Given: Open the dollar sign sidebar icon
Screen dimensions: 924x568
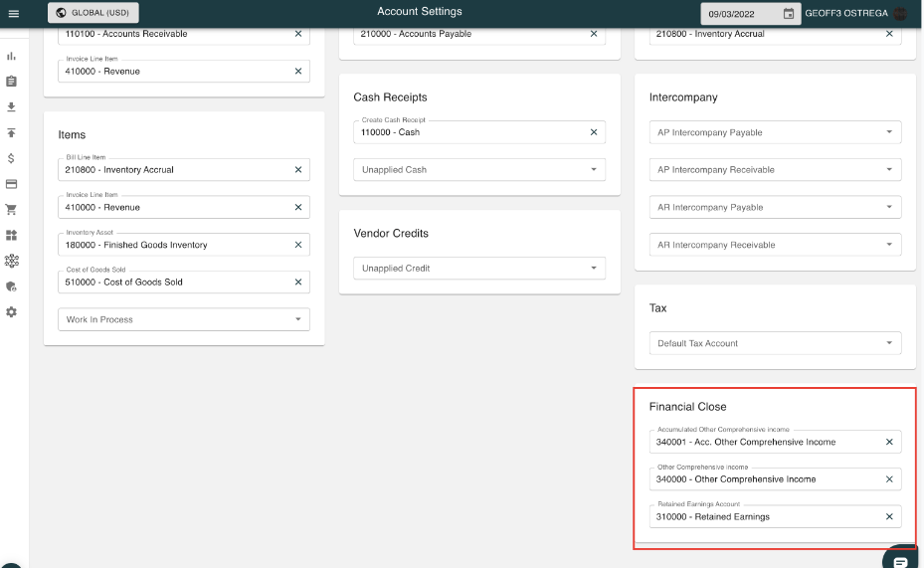Looking at the screenshot, I should click(11, 158).
